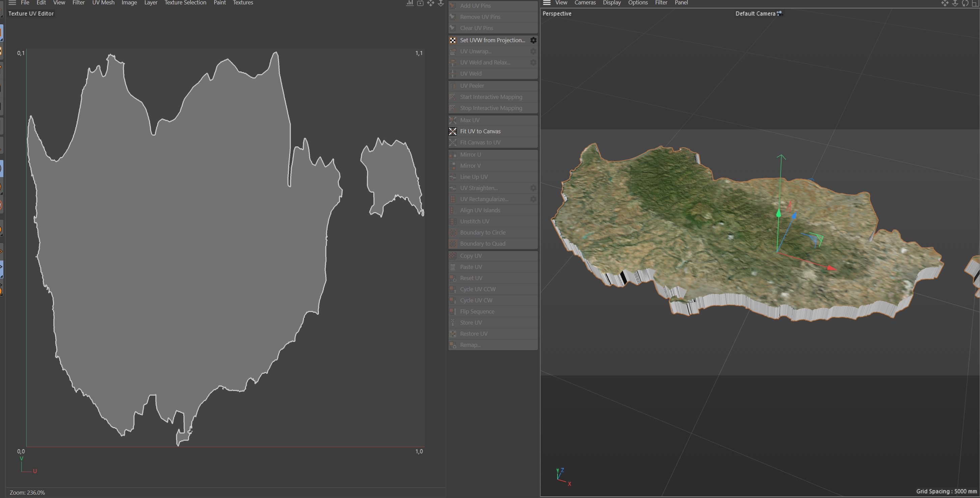This screenshot has height=498, width=980.
Task: Open the Perspective viewport hamburger menu
Action: [547, 3]
